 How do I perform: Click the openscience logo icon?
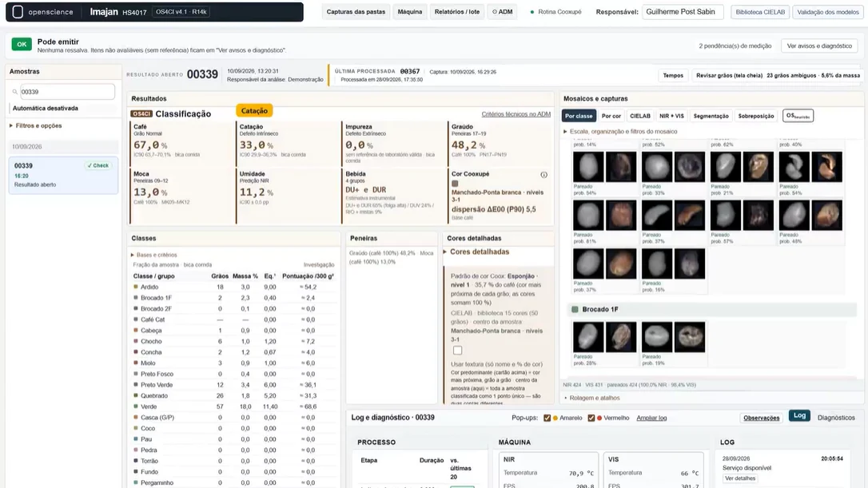pyautogui.click(x=18, y=12)
